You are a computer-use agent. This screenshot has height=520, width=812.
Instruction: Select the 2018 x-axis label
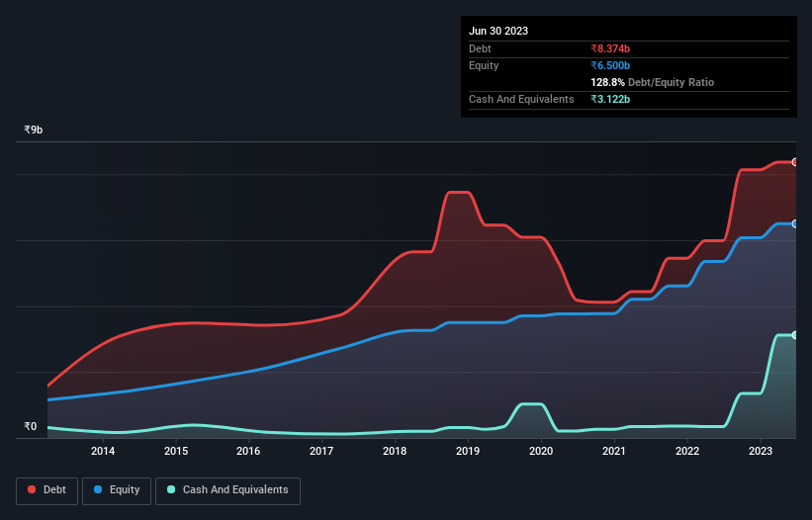coord(395,451)
